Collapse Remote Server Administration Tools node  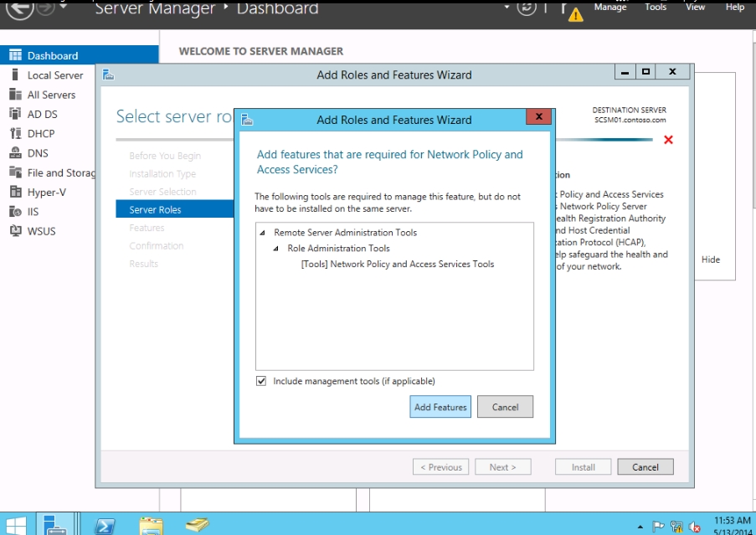click(x=263, y=233)
